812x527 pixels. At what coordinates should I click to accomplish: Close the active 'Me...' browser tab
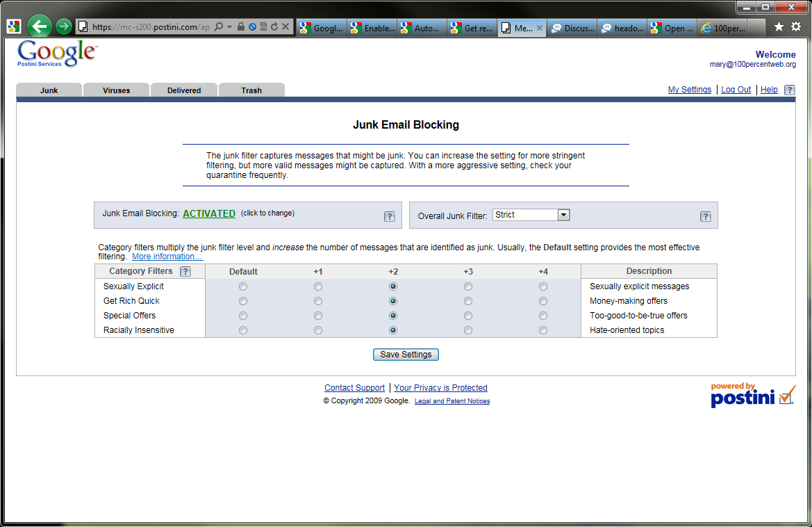click(x=540, y=28)
